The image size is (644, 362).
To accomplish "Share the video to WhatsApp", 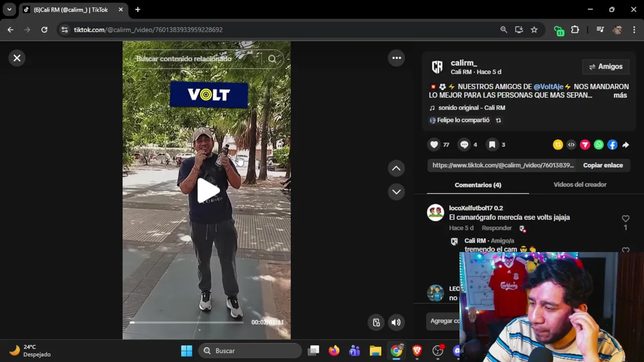I will (x=598, y=145).
